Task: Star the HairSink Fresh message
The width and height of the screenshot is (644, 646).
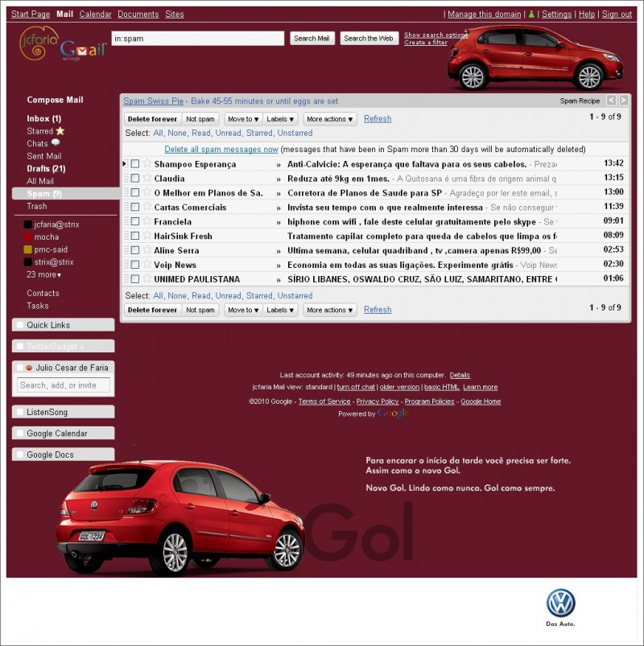Action: (x=147, y=236)
